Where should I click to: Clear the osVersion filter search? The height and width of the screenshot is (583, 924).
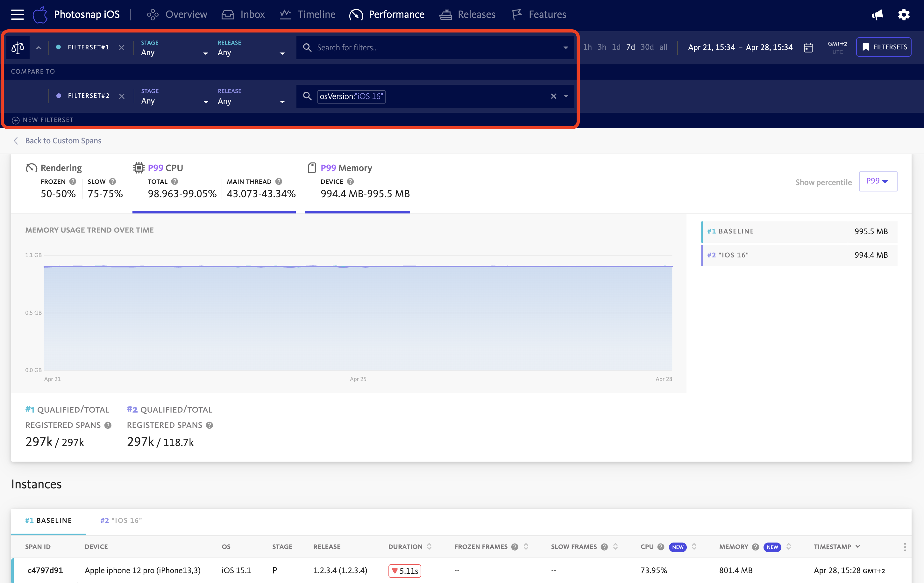pyautogui.click(x=553, y=96)
